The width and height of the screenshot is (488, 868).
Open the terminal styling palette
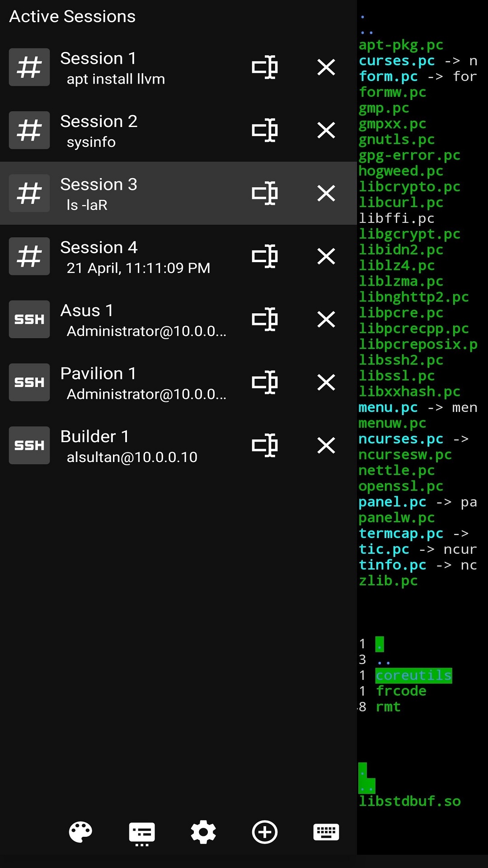80,832
